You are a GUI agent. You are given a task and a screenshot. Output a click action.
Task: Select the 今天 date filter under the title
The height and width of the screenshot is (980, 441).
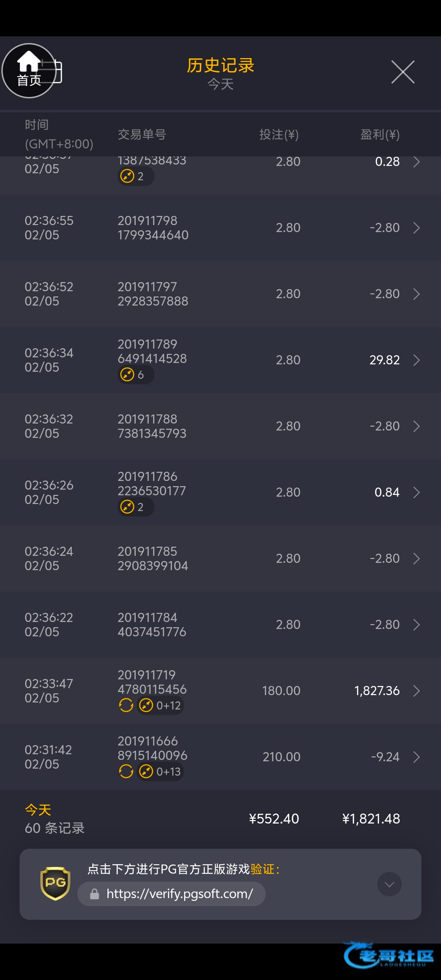click(220, 84)
